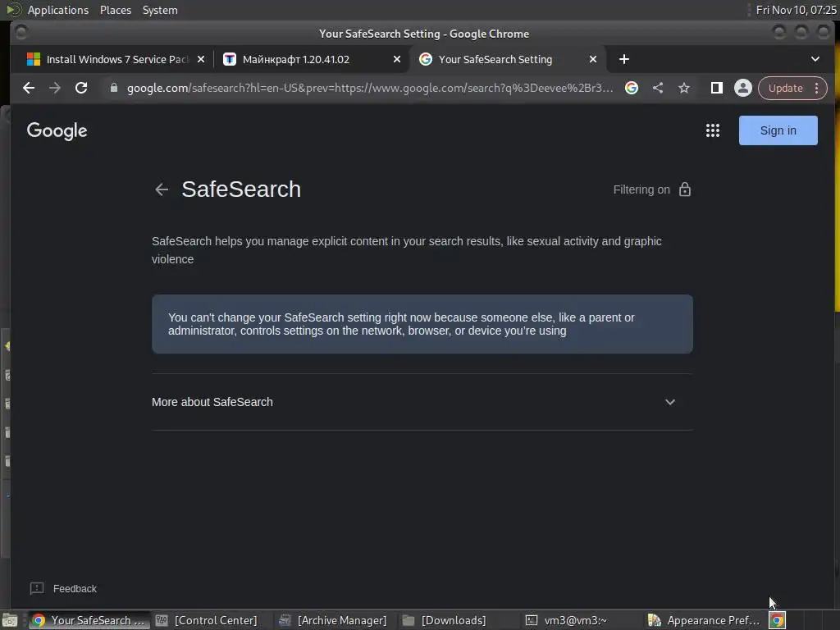Click the Filtering on status text
This screenshot has height=630, width=840.
[641, 189]
